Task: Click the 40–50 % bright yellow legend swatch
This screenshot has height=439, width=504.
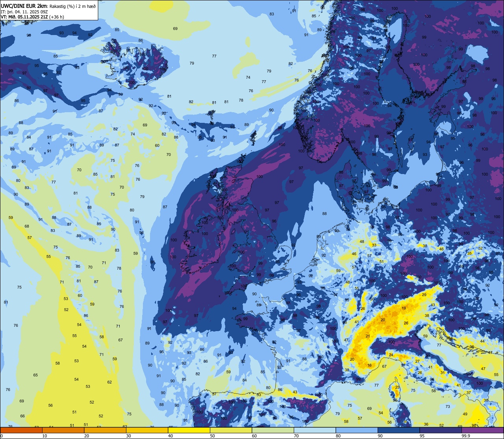Action: [189, 430]
